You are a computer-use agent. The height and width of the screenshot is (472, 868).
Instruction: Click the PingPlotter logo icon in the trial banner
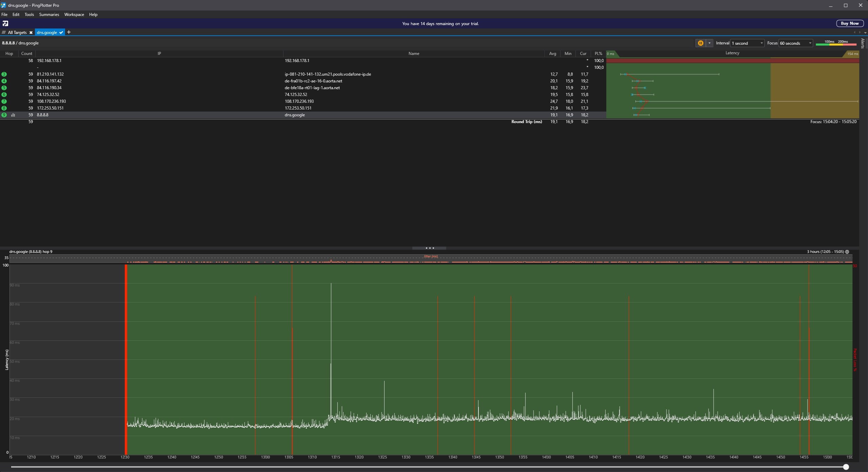(x=5, y=23)
